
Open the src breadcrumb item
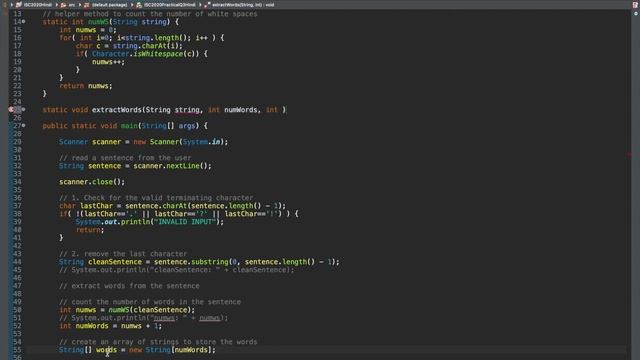click(71, 5)
